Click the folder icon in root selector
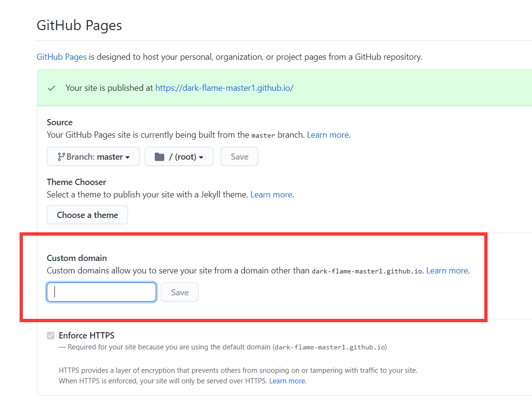 pyautogui.click(x=160, y=157)
